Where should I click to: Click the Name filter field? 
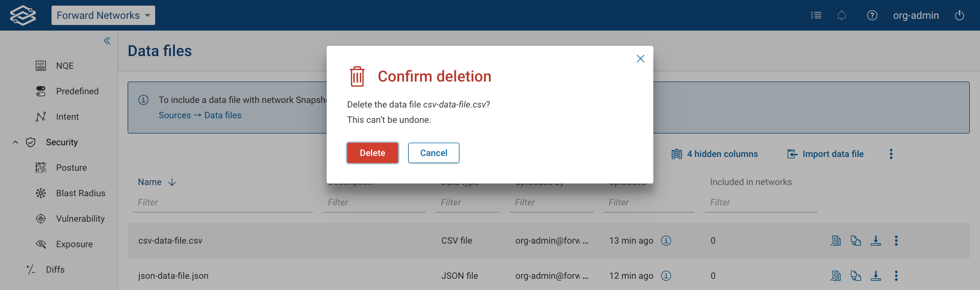click(223, 202)
